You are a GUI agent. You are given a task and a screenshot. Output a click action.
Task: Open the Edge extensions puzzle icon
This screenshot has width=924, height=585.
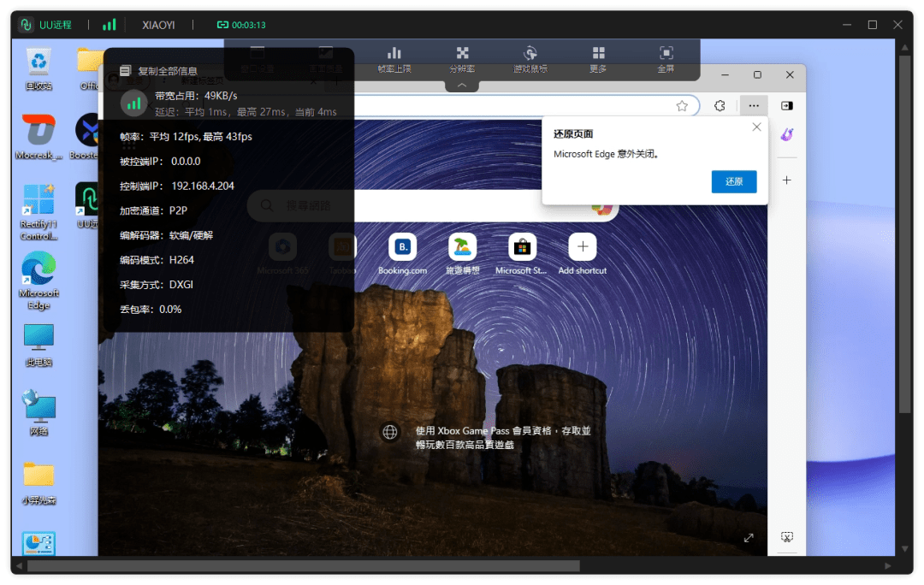tap(720, 106)
